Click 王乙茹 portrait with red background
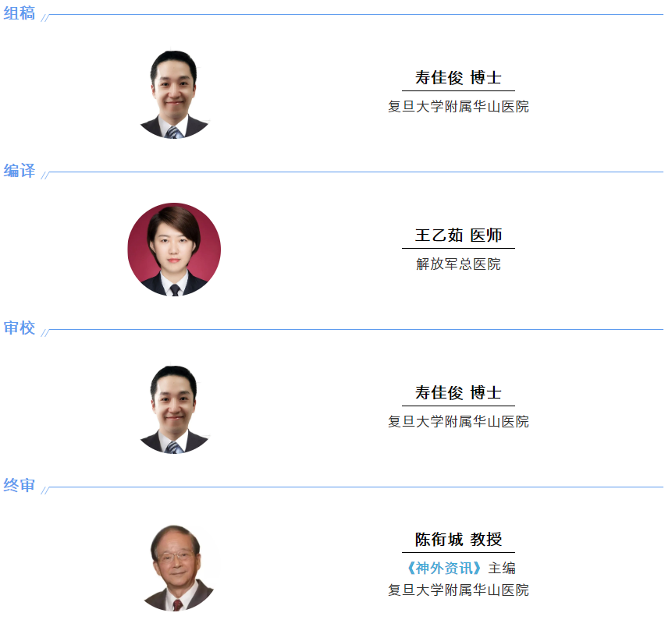The height and width of the screenshot is (620, 672). pyautogui.click(x=174, y=250)
